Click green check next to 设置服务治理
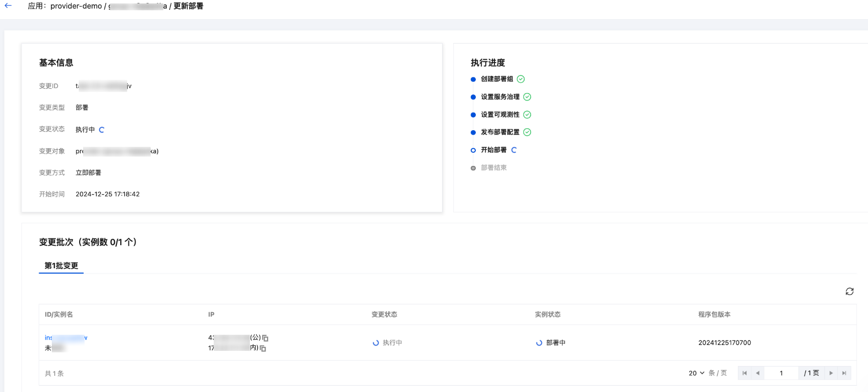Viewport: 868px width, 392px height. point(527,97)
